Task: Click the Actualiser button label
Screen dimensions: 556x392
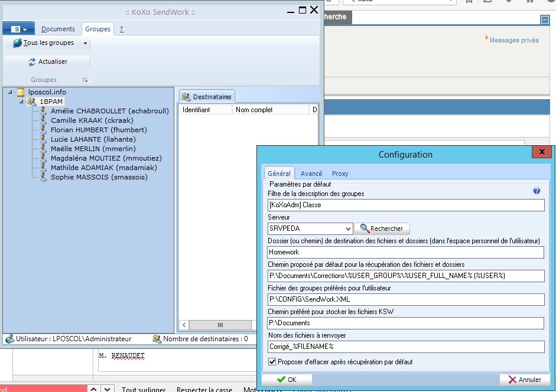Action: pos(53,61)
